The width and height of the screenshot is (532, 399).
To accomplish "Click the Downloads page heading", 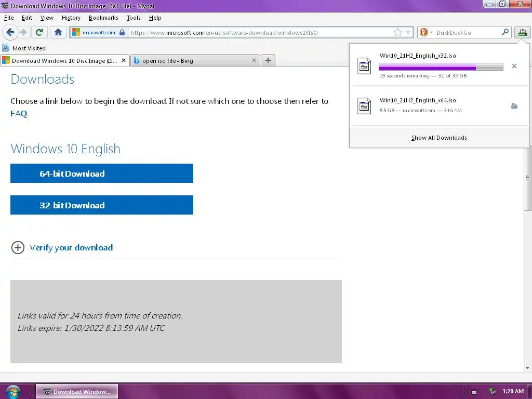I will [x=43, y=79].
